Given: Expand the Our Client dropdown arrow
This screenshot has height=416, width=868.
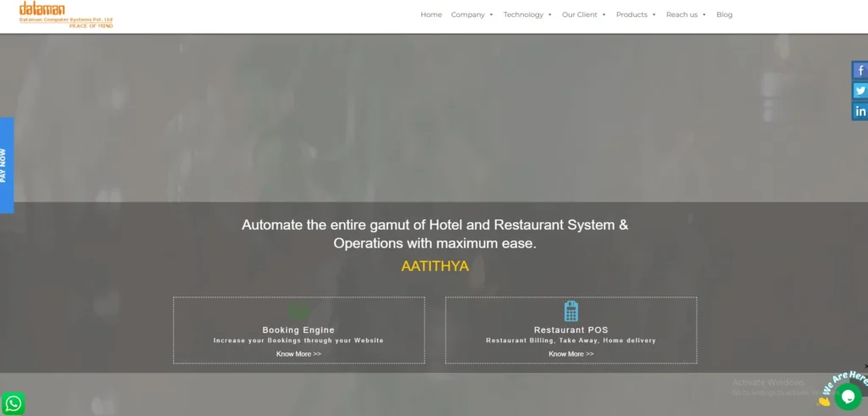Looking at the screenshot, I should pyautogui.click(x=604, y=15).
